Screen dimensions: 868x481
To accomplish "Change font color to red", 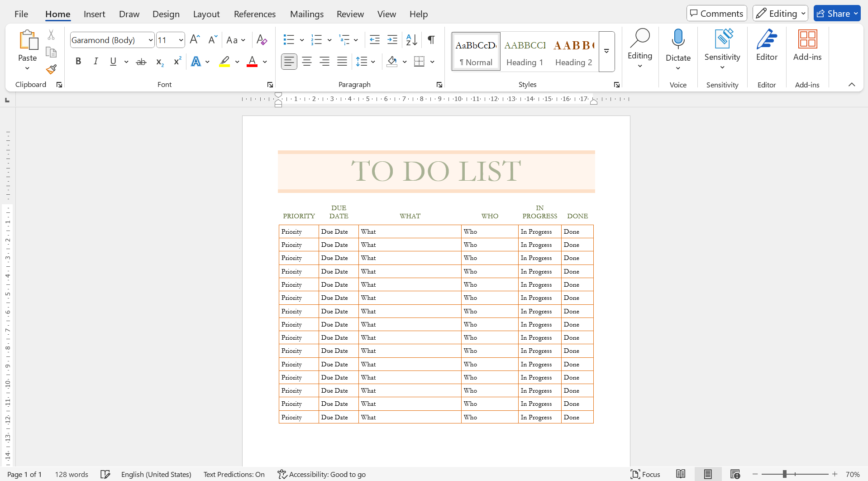I will (x=252, y=61).
